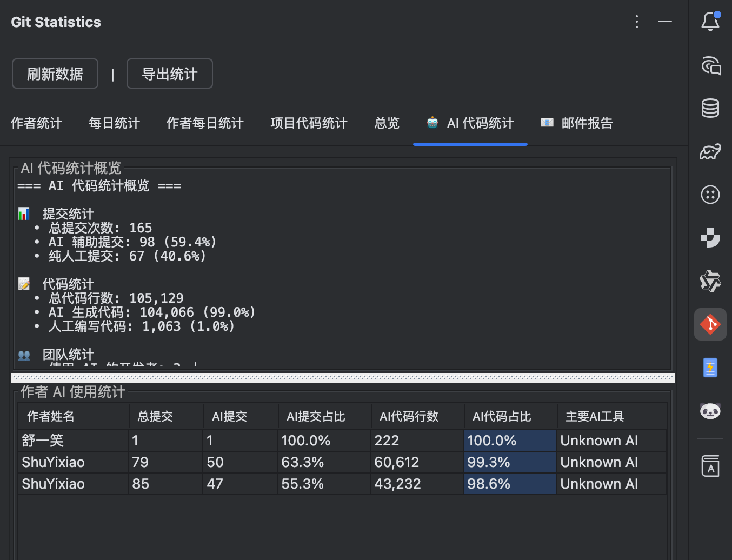Viewport: 732px width, 560px height.
Task: Open the Gradle elephant tool window
Action: pyautogui.click(x=710, y=151)
